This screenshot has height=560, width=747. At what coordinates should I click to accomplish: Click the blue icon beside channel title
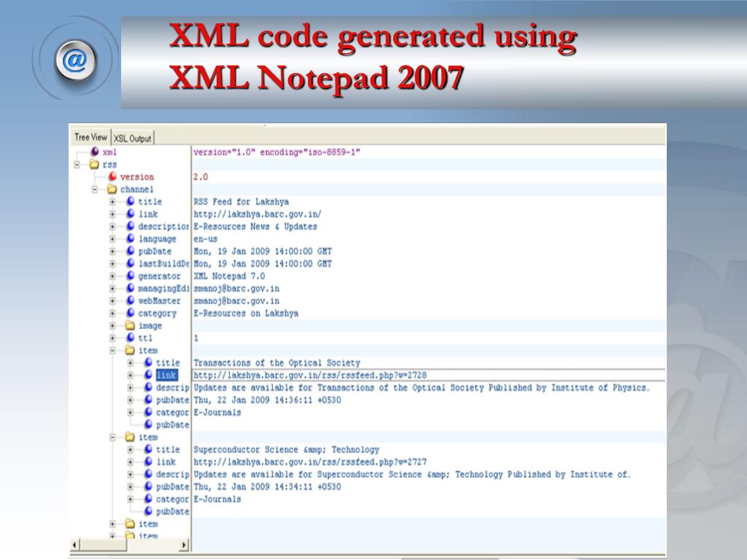pyautogui.click(x=131, y=201)
